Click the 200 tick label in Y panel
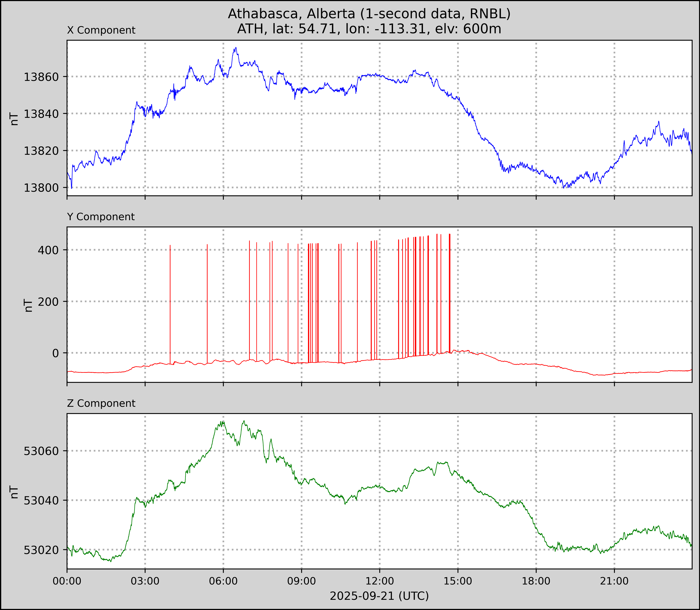 click(48, 302)
